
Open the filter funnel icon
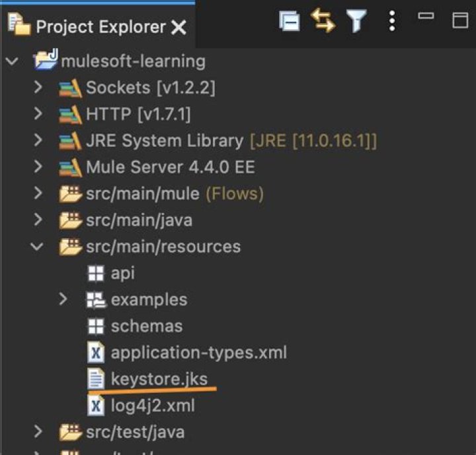coord(356,21)
